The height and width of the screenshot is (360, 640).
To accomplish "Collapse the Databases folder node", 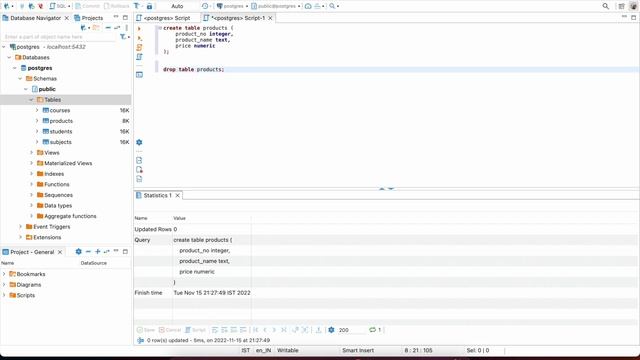I will click(10, 58).
